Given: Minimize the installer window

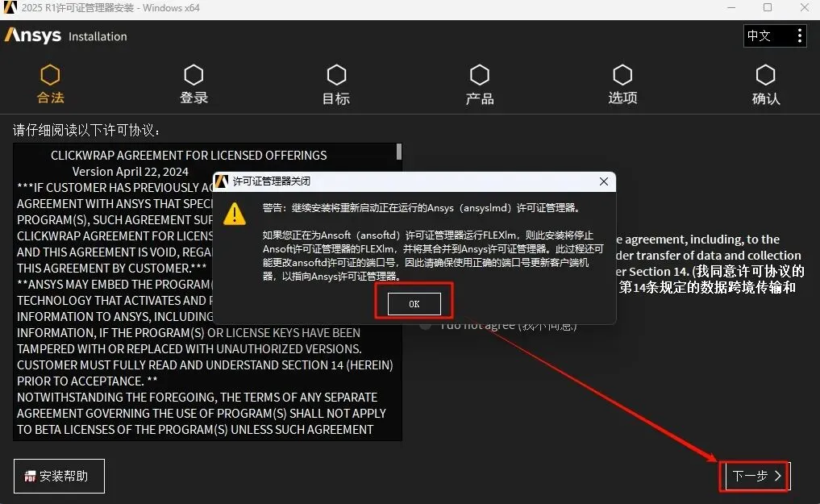Looking at the screenshot, I should [x=731, y=7].
